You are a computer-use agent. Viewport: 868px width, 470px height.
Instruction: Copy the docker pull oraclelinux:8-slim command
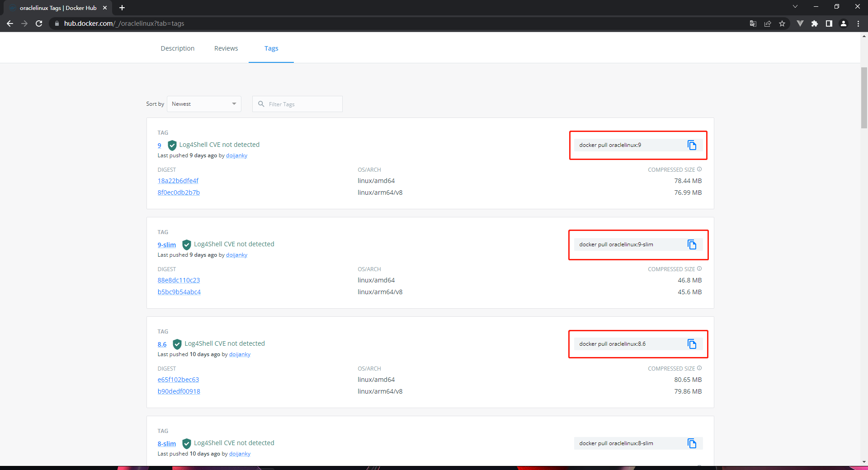[x=692, y=443]
